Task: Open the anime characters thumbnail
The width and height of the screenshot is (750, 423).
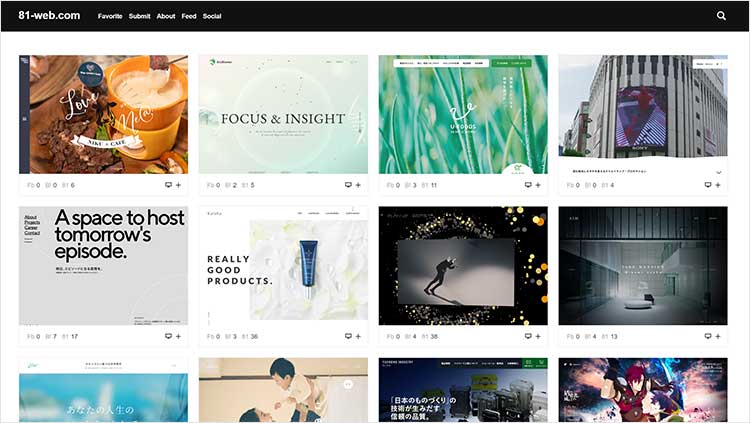Action: [643, 390]
